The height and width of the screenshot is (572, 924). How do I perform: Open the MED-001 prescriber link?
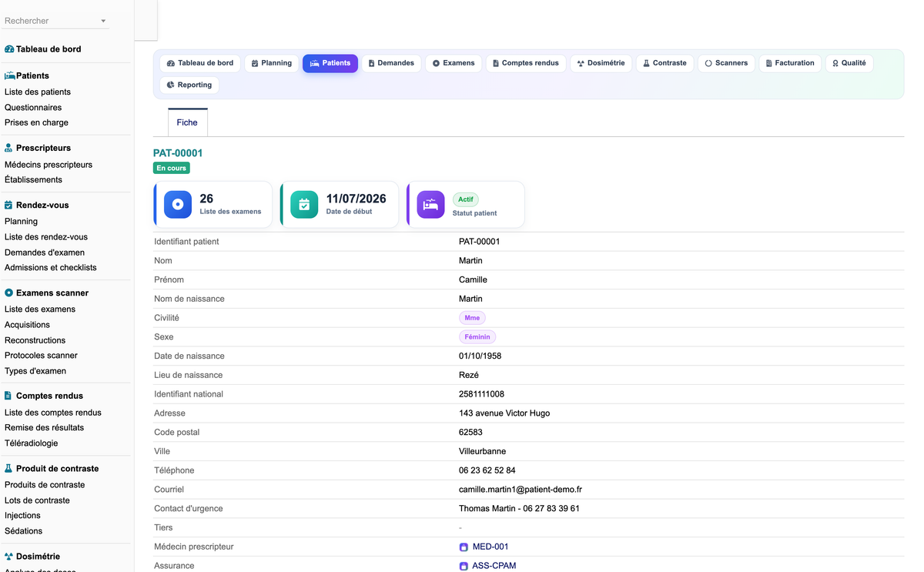pos(490,547)
